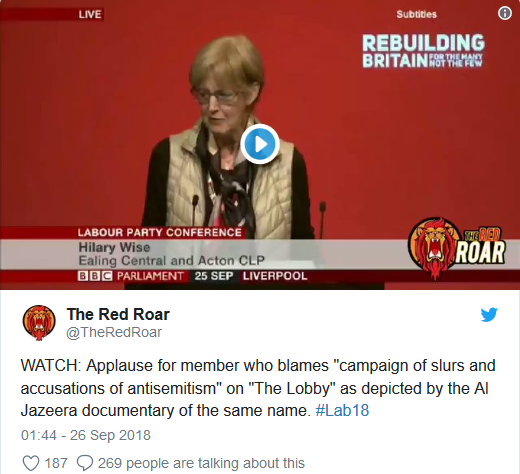Follow the #Lab18 hashtag link
The width and height of the screenshot is (520, 474).
[342, 410]
